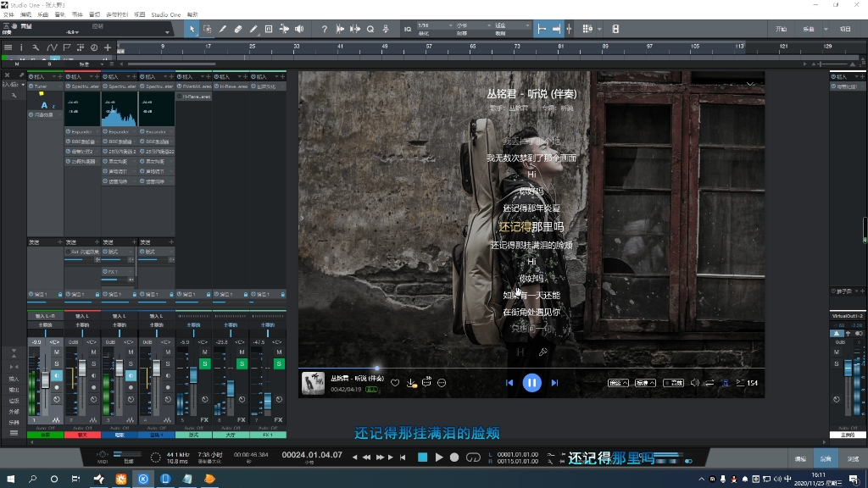
Task: Expand the Spectrum Meter insert dropdown arrow
Action: [97, 86]
